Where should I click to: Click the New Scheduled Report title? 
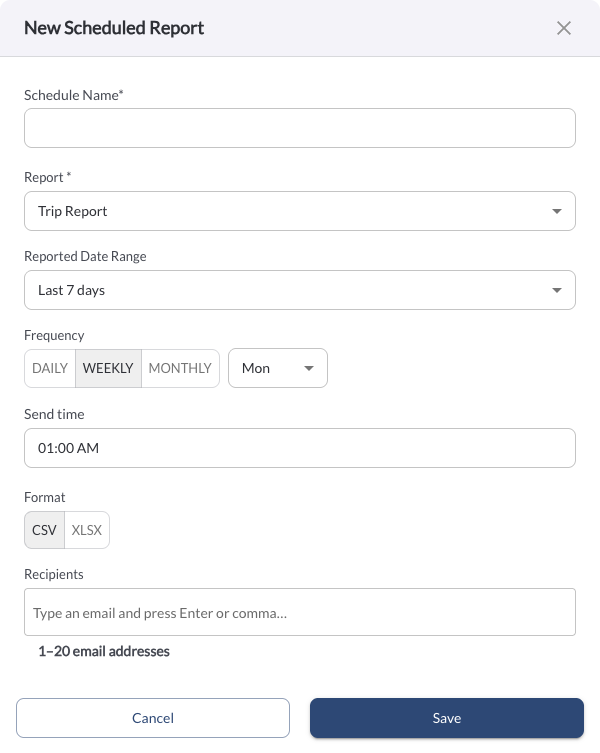coord(114,28)
